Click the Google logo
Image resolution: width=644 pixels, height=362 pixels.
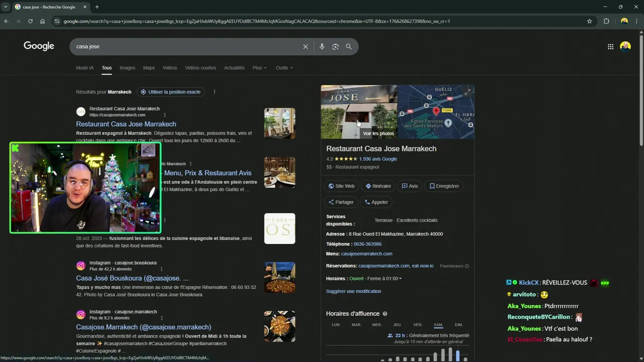(x=39, y=46)
